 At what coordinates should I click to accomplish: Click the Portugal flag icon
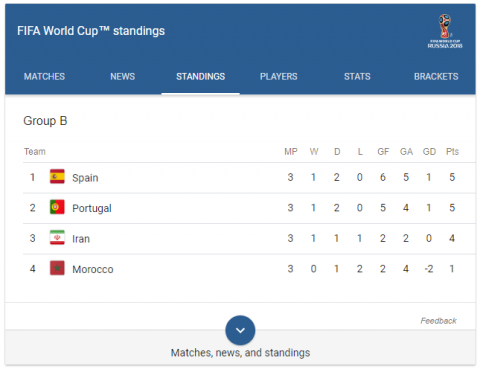57,207
